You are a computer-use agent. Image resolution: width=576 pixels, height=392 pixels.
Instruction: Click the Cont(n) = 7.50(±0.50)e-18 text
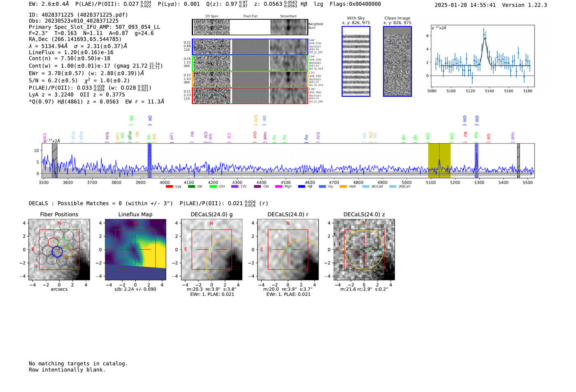(70, 58)
